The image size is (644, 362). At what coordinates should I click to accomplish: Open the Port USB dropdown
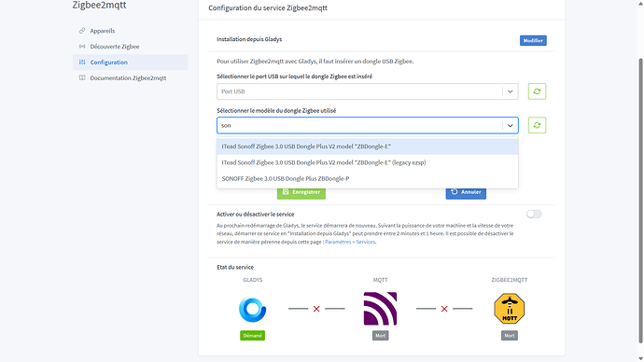(368, 91)
